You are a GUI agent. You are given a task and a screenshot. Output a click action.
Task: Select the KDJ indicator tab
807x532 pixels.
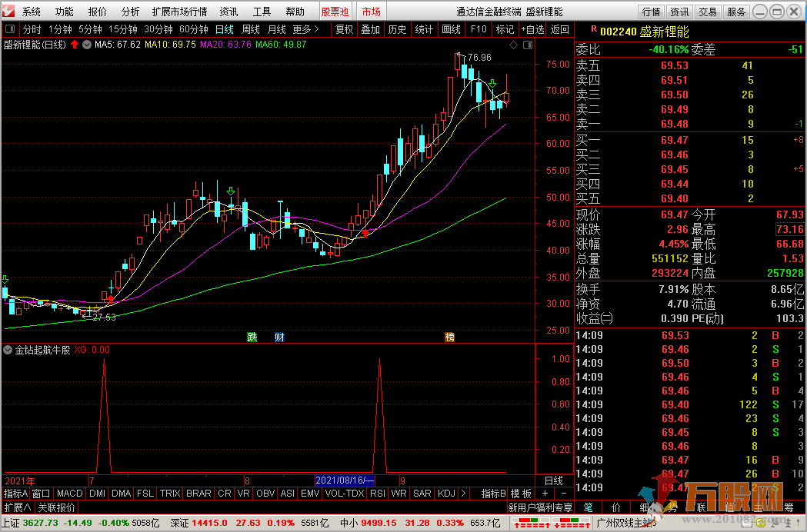[x=446, y=494]
